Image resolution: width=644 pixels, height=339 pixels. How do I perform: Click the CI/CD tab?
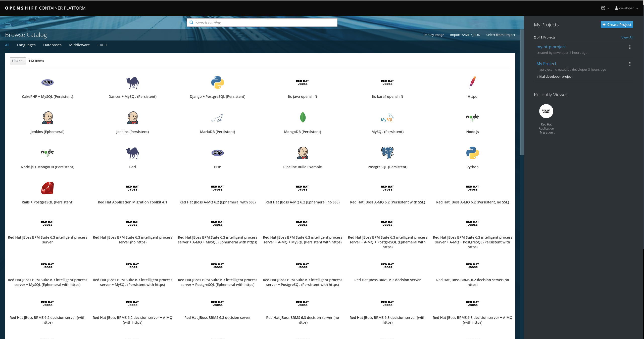point(102,45)
